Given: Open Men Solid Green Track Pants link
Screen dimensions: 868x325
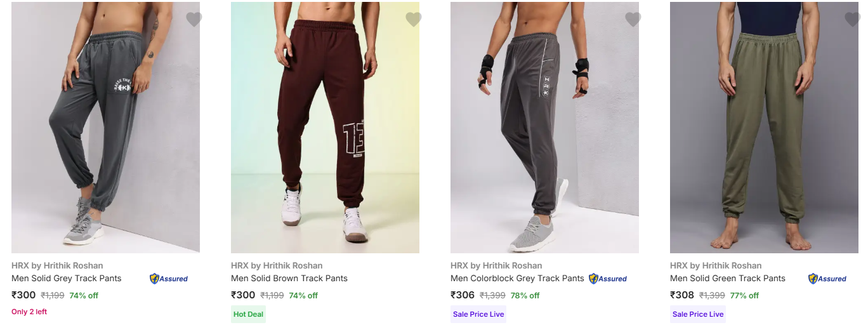Looking at the screenshot, I should (x=728, y=278).
